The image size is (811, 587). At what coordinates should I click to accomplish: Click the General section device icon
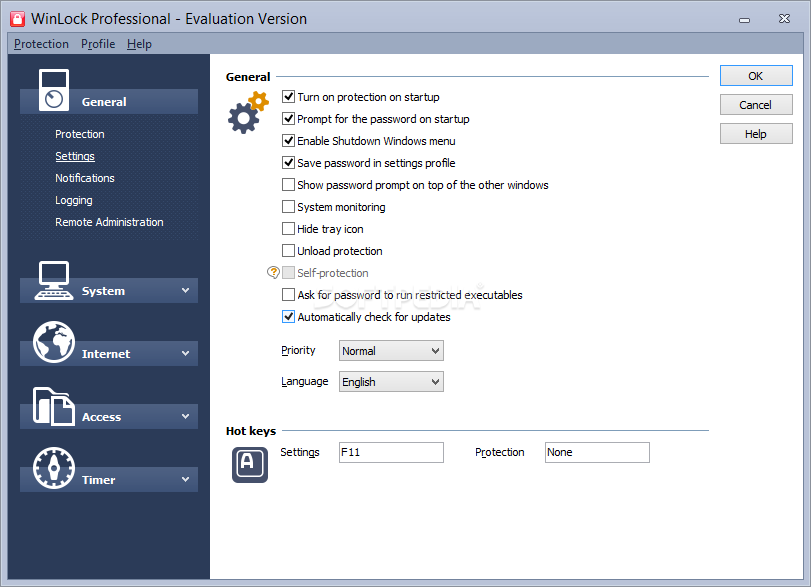click(x=54, y=90)
